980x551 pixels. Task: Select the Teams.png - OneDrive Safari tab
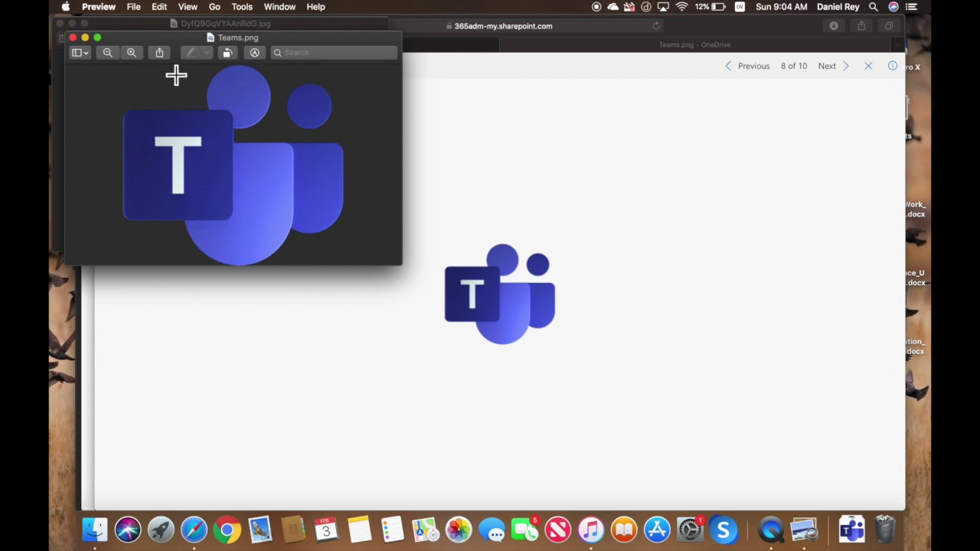point(694,44)
